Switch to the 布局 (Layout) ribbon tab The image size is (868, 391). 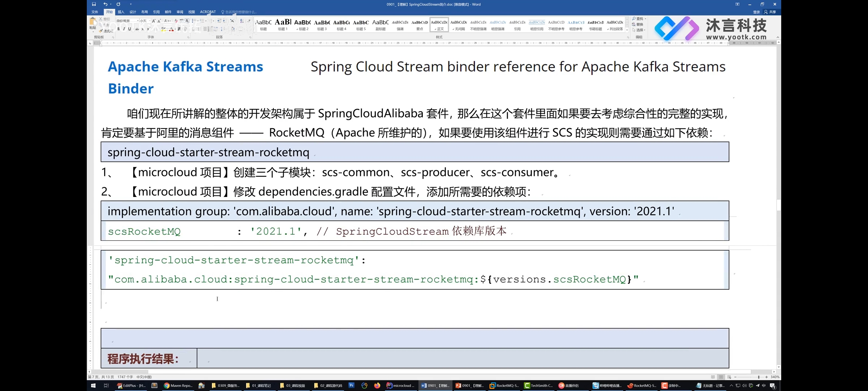pos(145,12)
